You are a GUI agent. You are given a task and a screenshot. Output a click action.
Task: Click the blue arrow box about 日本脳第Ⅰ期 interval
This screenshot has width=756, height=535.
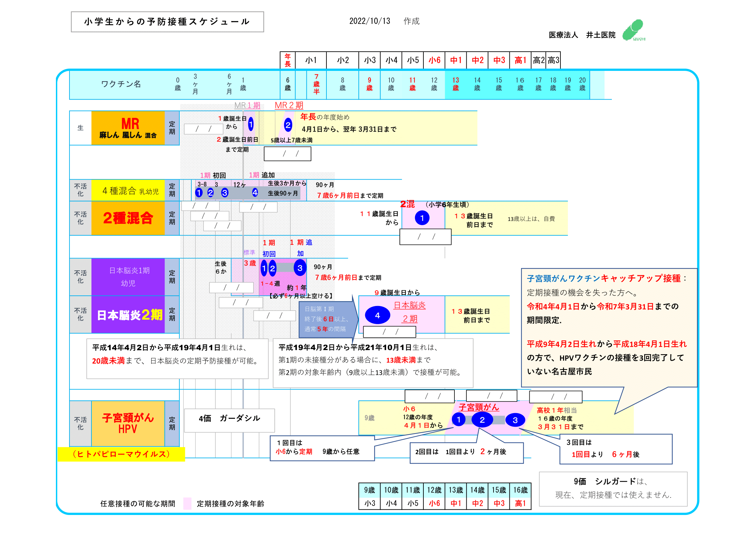coord(328,319)
